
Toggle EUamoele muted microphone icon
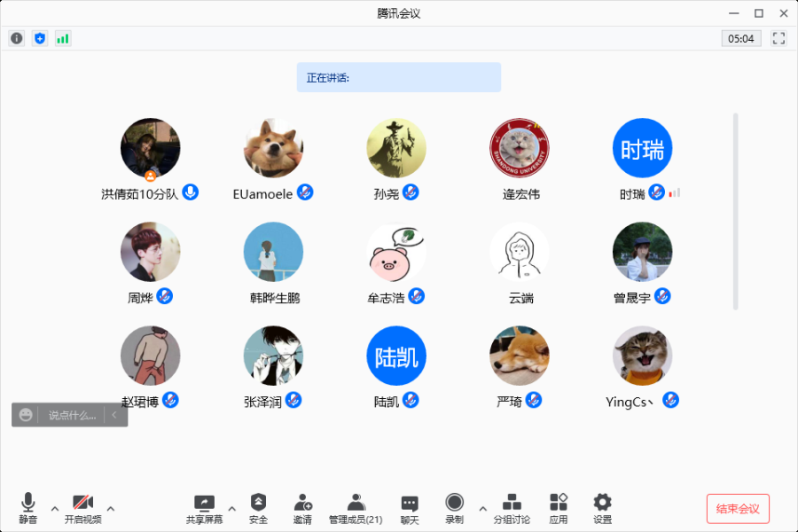coord(305,192)
